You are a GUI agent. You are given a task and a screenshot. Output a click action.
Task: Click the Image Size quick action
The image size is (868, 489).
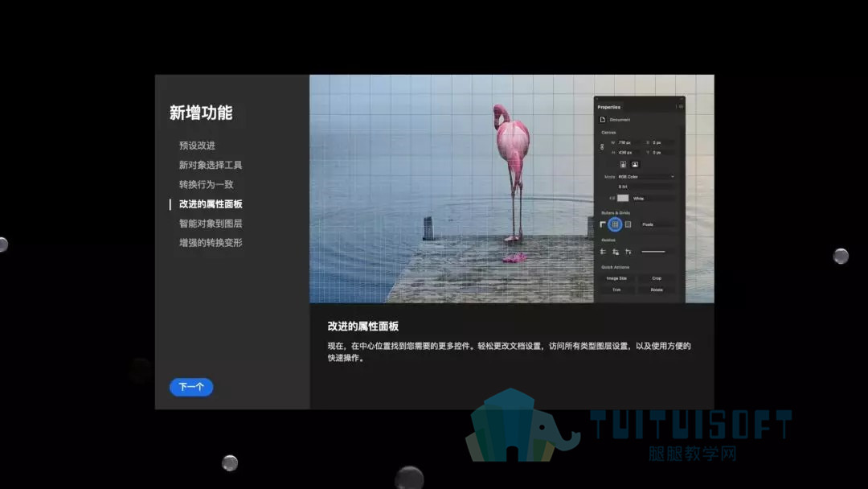[616, 278]
